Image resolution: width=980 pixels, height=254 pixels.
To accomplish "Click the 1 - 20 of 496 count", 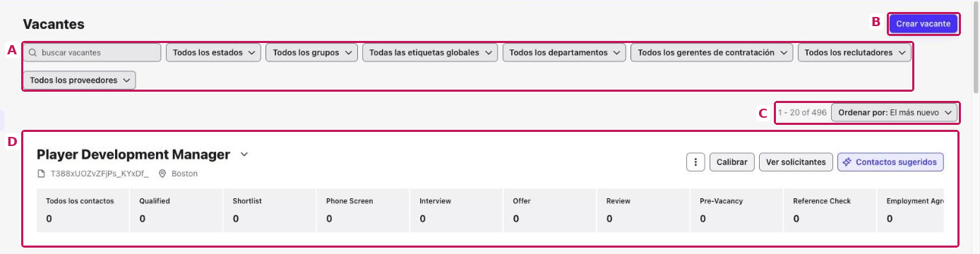I will [x=802, y=112].
